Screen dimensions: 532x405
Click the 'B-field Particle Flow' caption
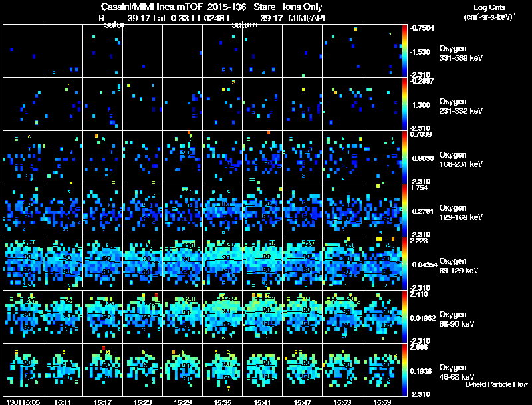[497, 384]
